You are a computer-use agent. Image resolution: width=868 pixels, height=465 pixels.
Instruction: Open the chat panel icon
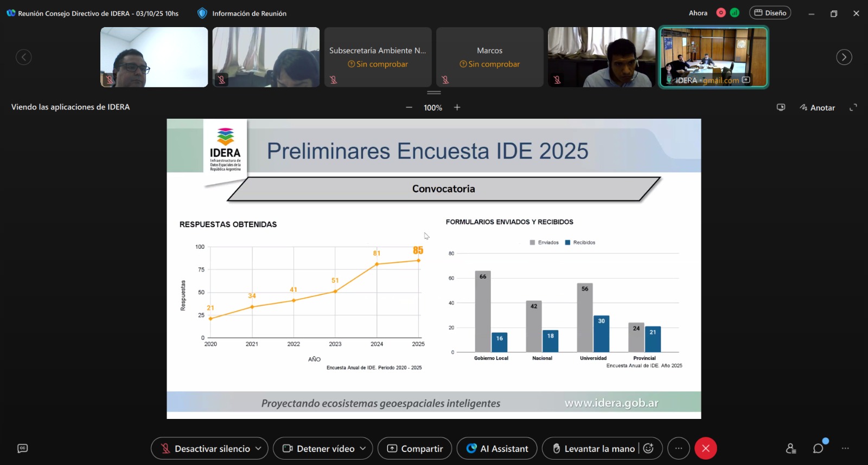point(818,448)
